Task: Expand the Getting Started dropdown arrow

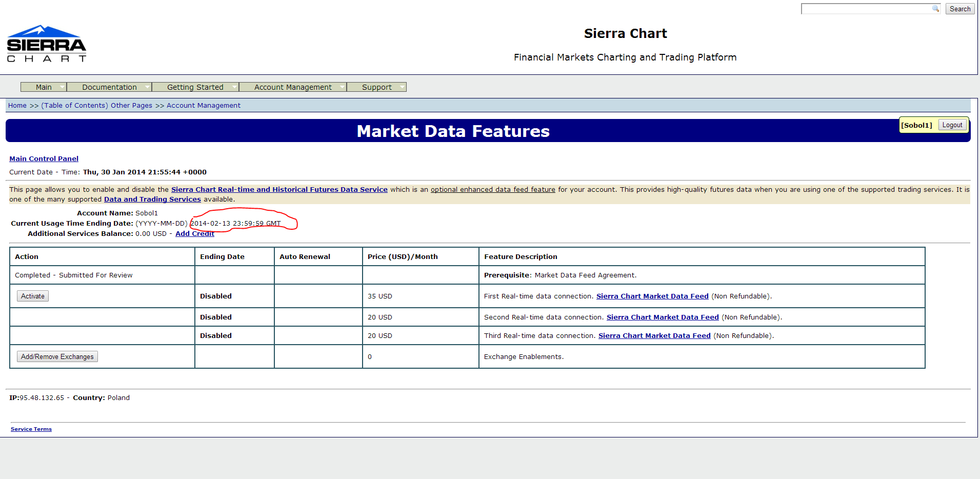Action: (234, 87)
